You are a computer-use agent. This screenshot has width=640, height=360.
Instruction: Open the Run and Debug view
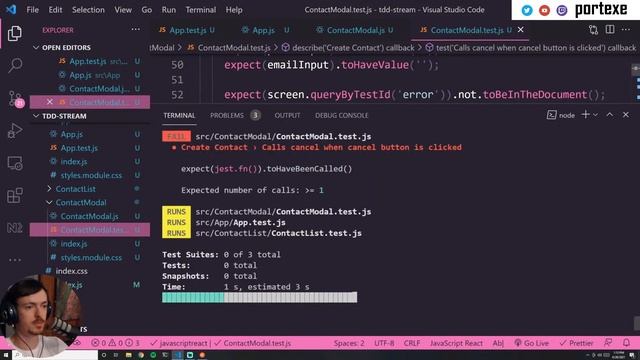15,131
